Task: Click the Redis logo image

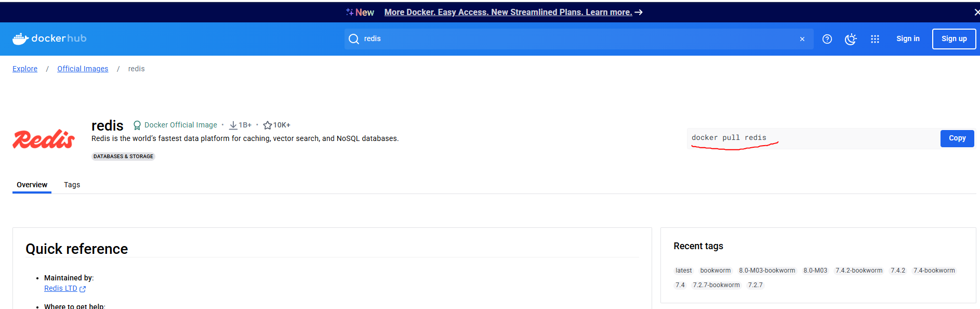Action: coord(44,139)
